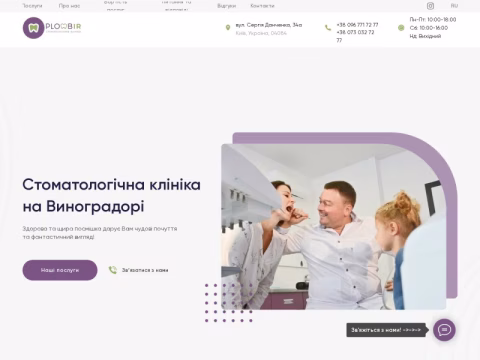
Task: Click the Plombir tooth logo
Action: [33, 28]
